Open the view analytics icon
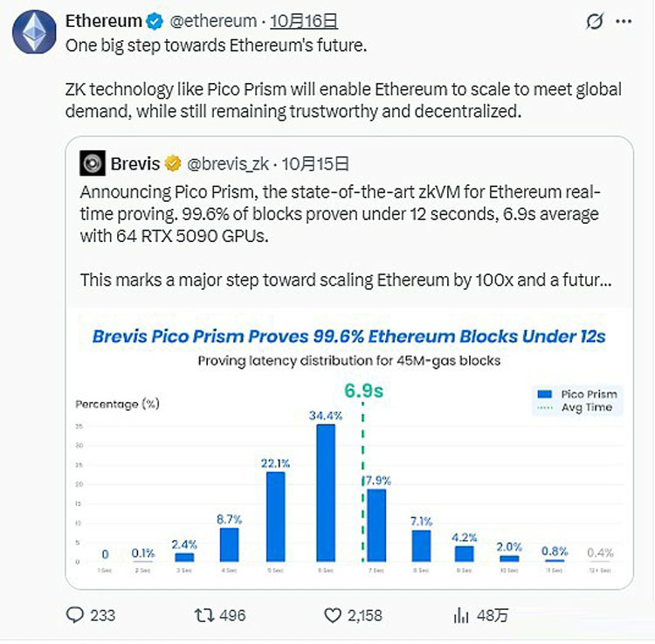Image resolution: width=655 pixels, height=644 pixels. point(461,615)
